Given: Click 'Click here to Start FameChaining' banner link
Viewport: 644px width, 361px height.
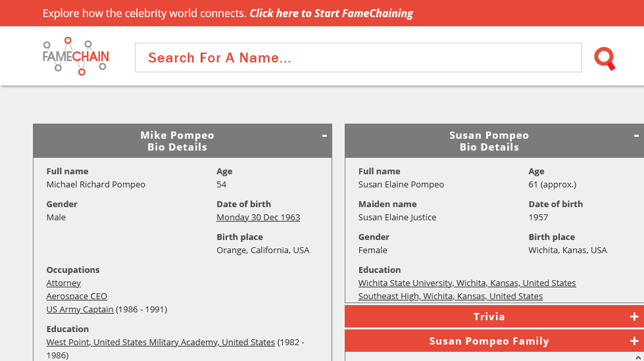Looking at the screenshot, I should click(332, 13).
